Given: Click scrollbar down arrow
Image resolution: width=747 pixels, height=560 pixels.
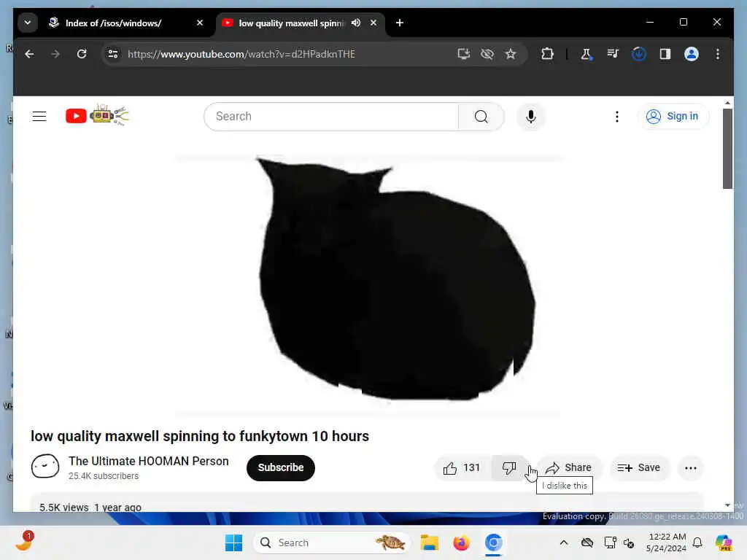Looking at the screenshot, I should click(x=727, y=505).
